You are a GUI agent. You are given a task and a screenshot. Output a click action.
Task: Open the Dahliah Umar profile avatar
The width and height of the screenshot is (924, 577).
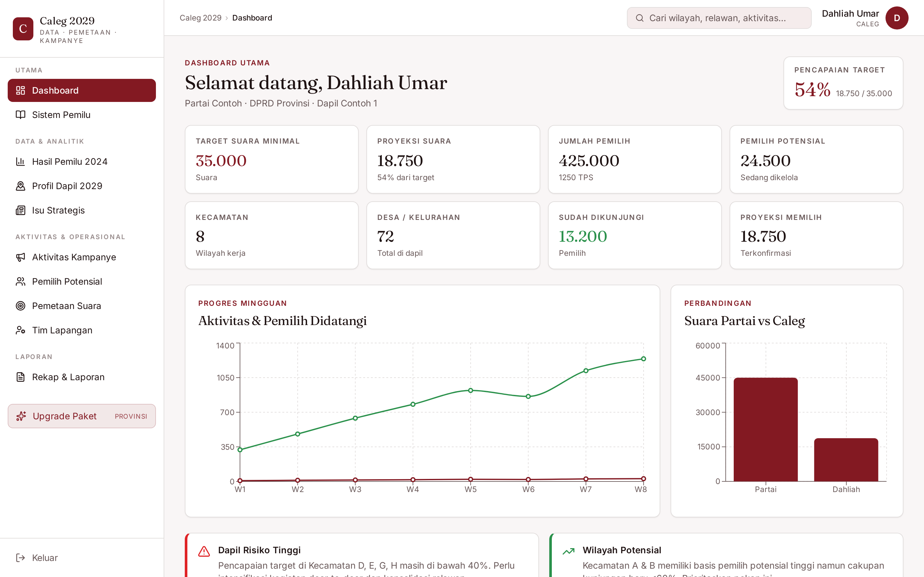coord(896,18)
